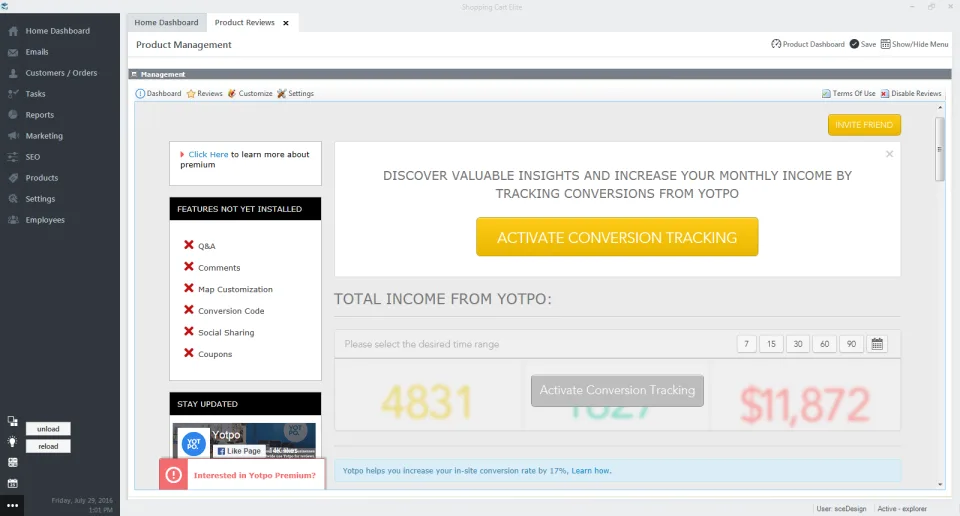Click the Product Dashboard icon button

808,44
